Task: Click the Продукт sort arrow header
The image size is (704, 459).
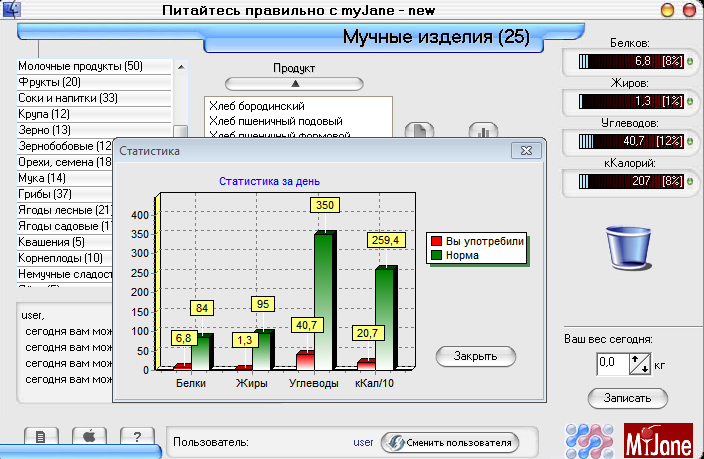Action: point(294,84)
